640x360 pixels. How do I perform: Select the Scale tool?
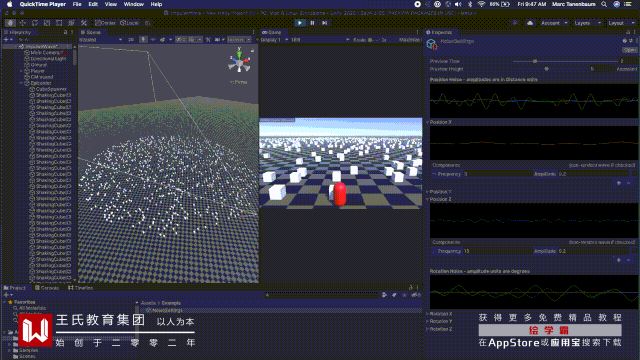point(47,23)
